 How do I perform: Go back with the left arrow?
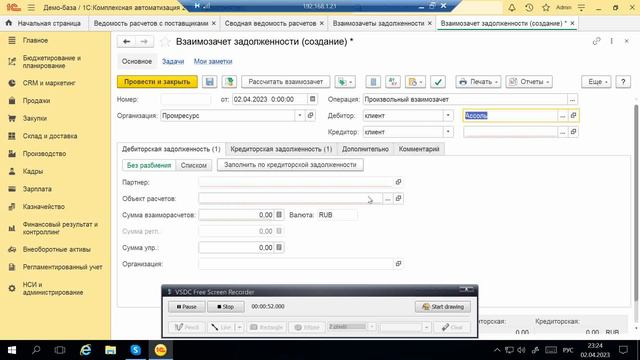point(127,41)
